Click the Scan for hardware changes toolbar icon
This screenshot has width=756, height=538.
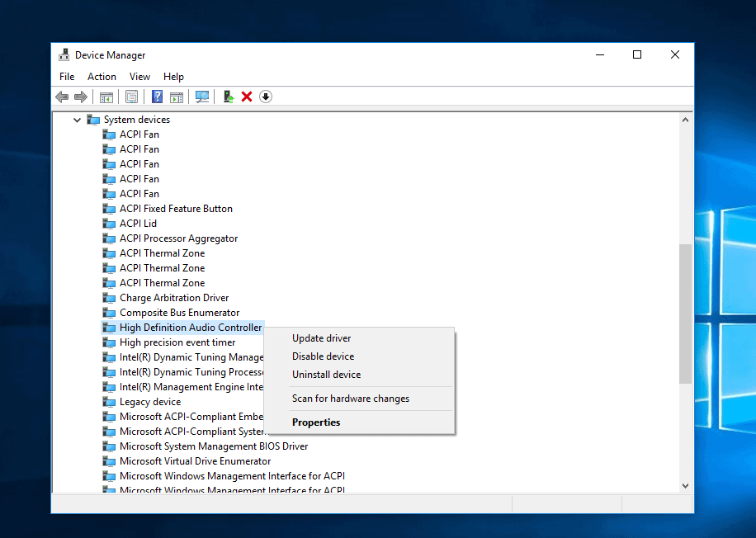(x=202, y=97)
